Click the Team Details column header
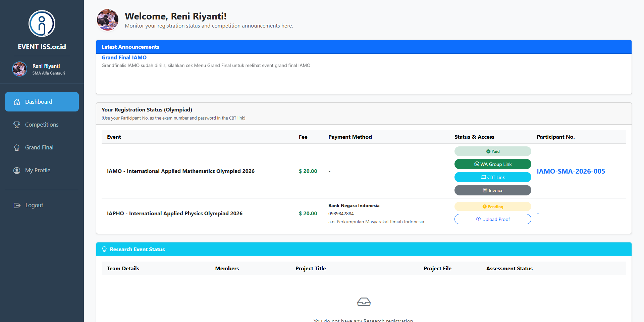Screen dimensions: 644x322 [123, 269]
